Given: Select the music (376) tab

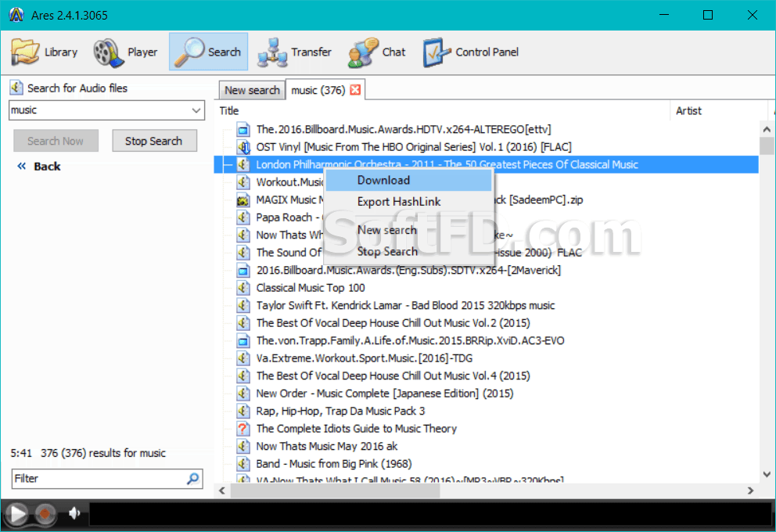Looking at the screenshot, I should [x=318, y=90].
